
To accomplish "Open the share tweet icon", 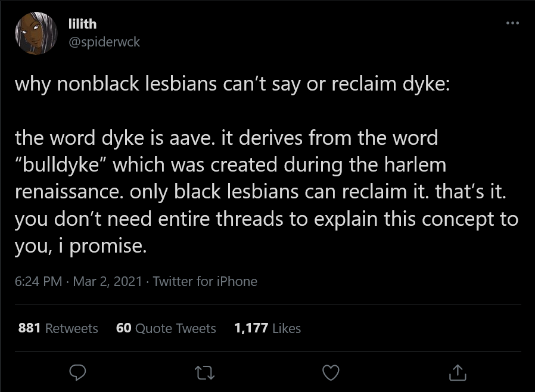I will pyautogui.click(x=458, y=372).
